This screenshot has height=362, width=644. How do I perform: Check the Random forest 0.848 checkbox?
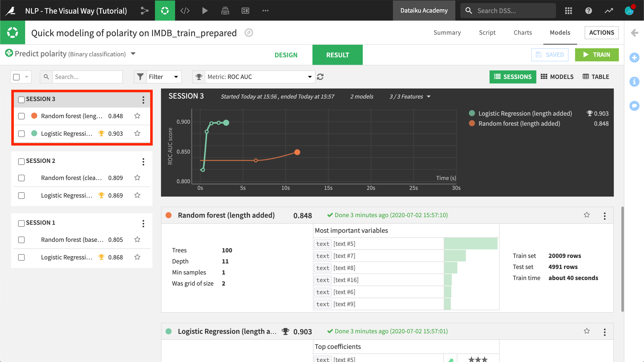coord(21,116)
